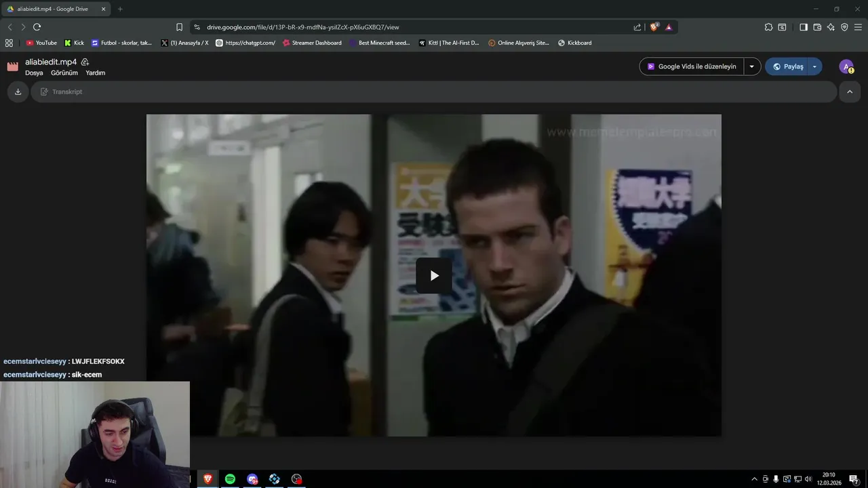Viewport: 868px width, 488px height.
Task: Open Spotify in the taskbar
Action: click(230, 479)
